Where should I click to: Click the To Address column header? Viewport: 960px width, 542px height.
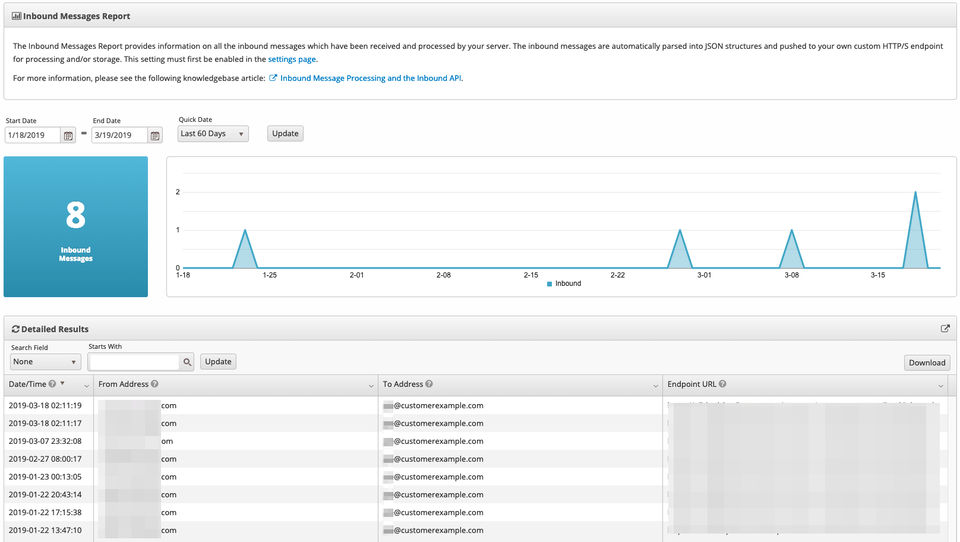pyautogui.click(x=520, y=385)
